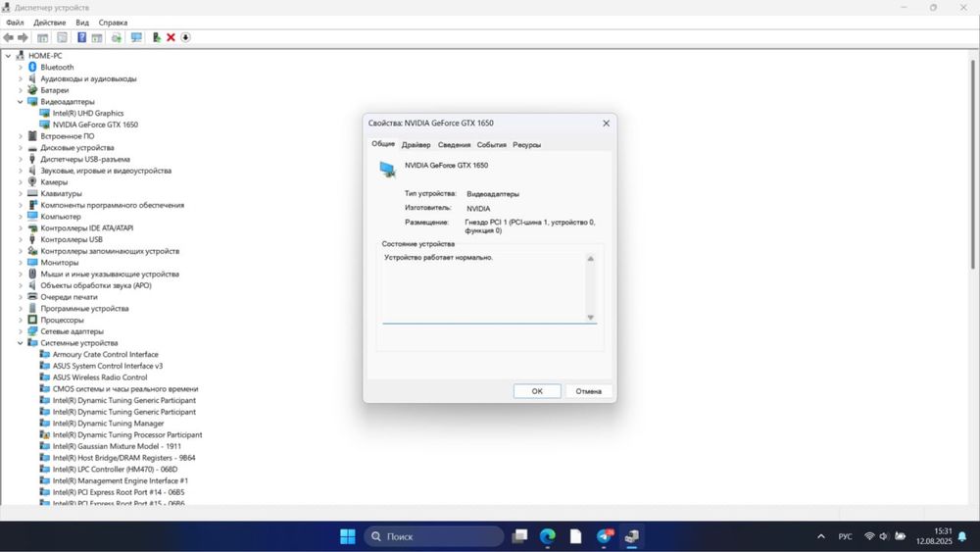This screenshot has height=552, width=980.
Task: Expand the Встроенное ПО node chevron
Action: pyautogui.click(x=20, y=135)
